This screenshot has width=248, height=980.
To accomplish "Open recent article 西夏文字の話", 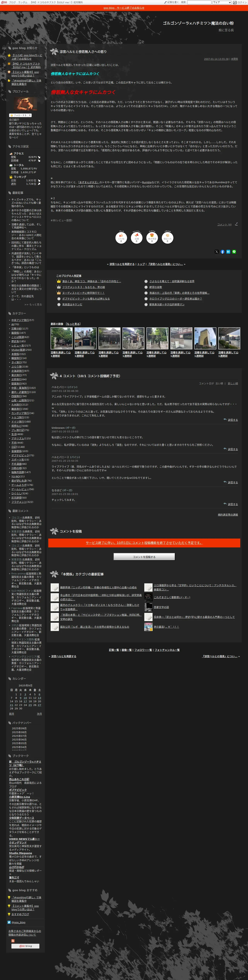I will [161, 607].
